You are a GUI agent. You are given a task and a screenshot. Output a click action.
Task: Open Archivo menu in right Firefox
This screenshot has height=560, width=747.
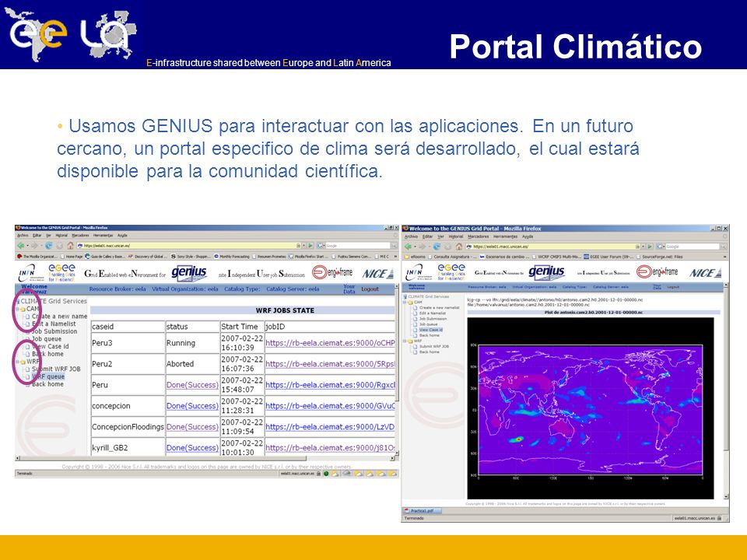411,236
